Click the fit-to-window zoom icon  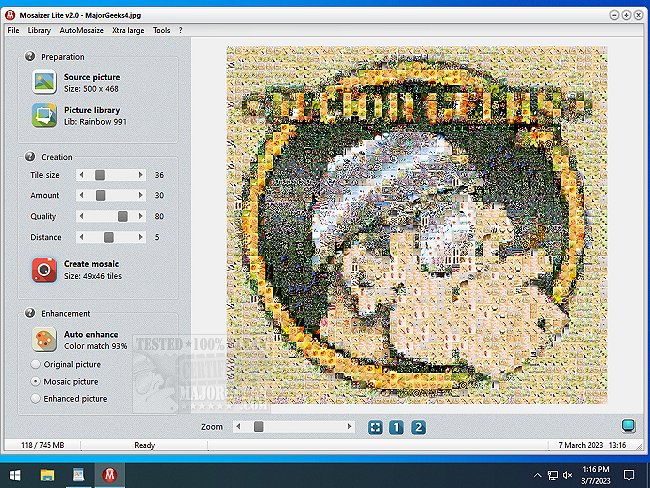pyautogui.click(x=375, y=427)
